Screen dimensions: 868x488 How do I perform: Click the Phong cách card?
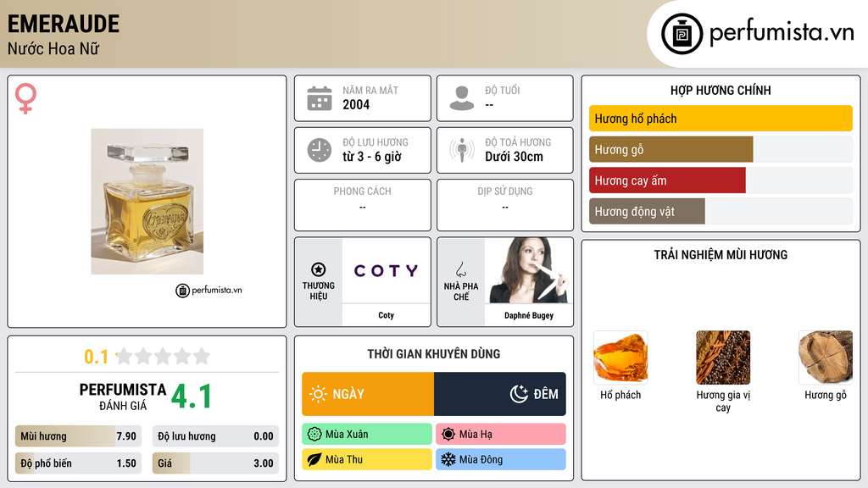pos(363,205)
